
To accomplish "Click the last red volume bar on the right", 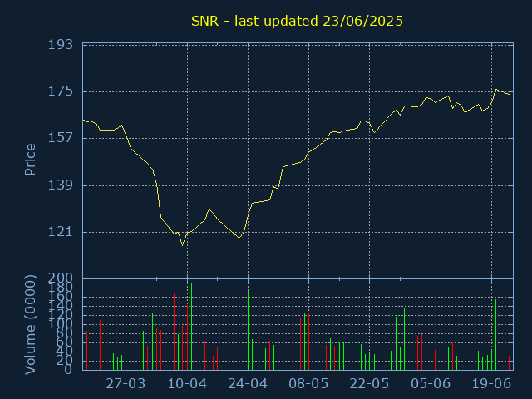I will tap(509, 362).
